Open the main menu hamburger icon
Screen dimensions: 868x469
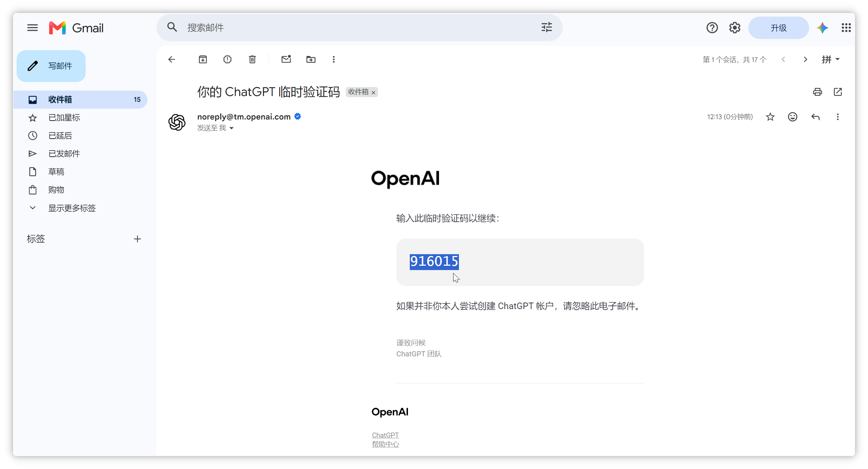(33, 28)
